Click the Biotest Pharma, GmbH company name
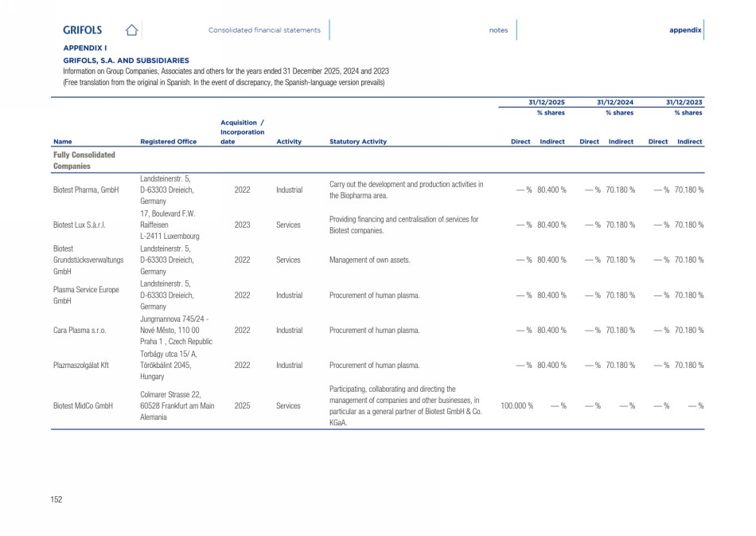The height and width of the screenshot is (536, 756). 86,190
